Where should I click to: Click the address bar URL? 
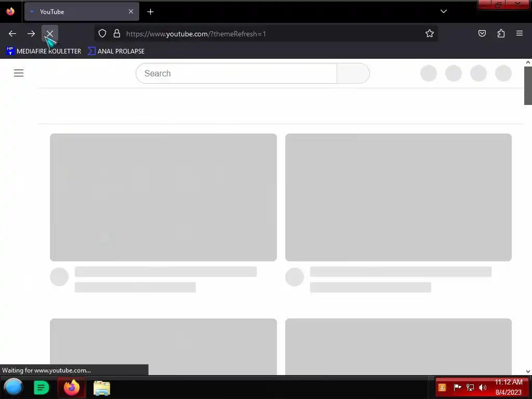coord(196,34)
